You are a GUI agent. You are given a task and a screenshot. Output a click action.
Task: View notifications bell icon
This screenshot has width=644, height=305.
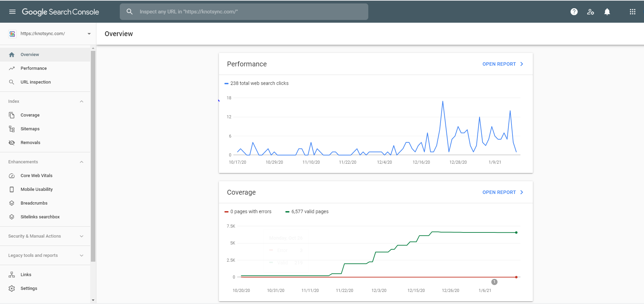[607, 12]
